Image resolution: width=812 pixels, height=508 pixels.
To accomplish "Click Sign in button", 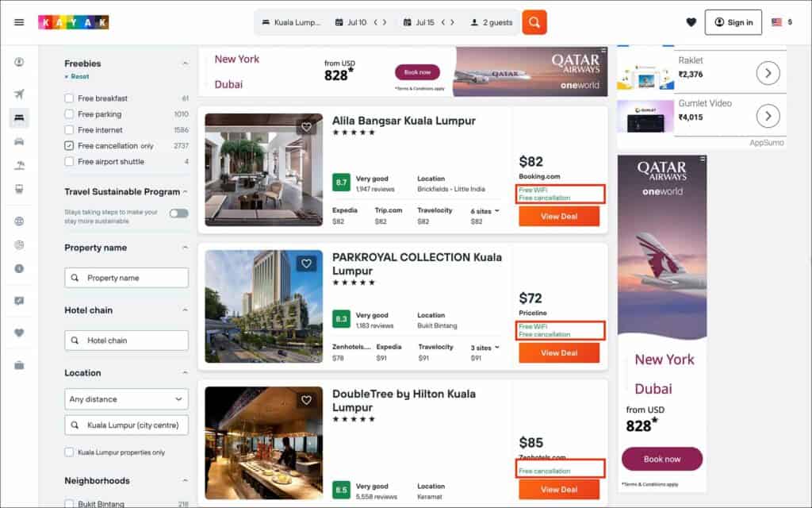I will coord(733,22).
